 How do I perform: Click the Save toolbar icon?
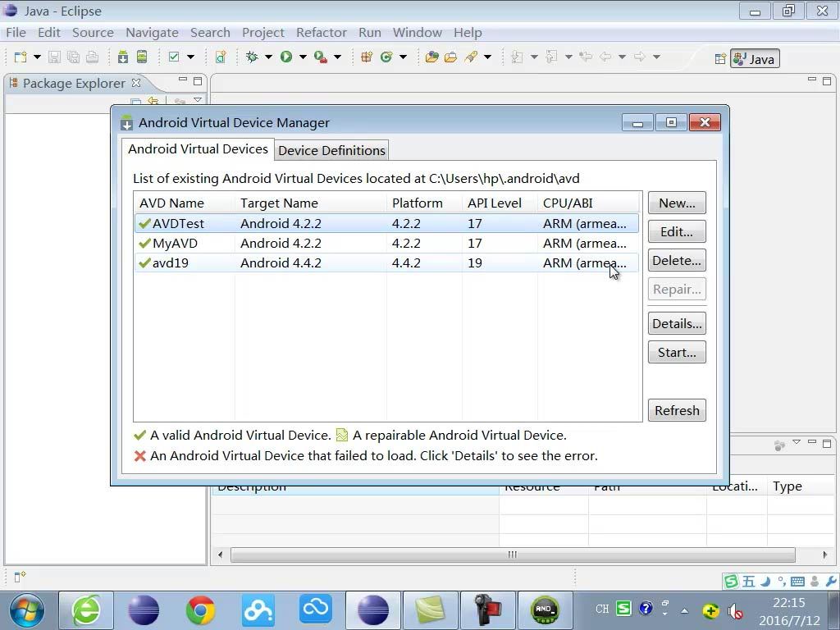pyautogui.click(x=54, y=57)
